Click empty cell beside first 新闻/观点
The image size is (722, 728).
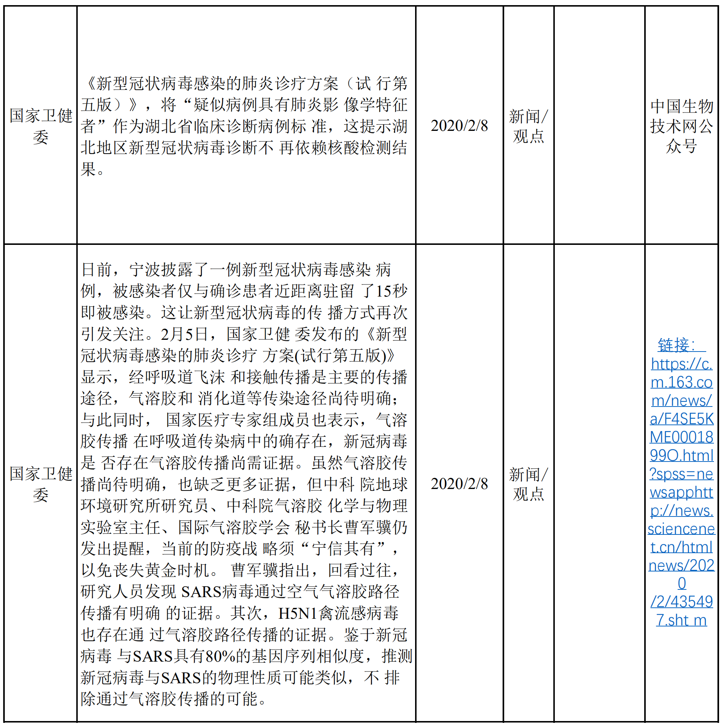pyautogui.click(x=599, y=126)
